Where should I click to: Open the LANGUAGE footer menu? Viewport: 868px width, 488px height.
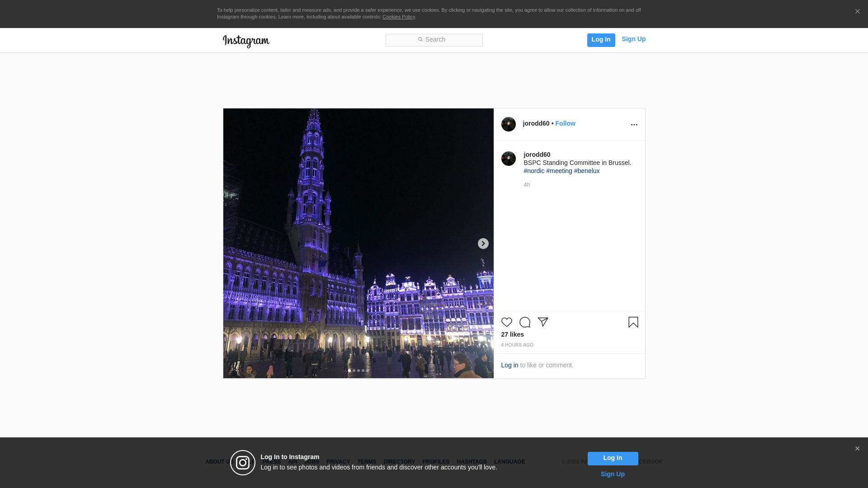(509, 462)
